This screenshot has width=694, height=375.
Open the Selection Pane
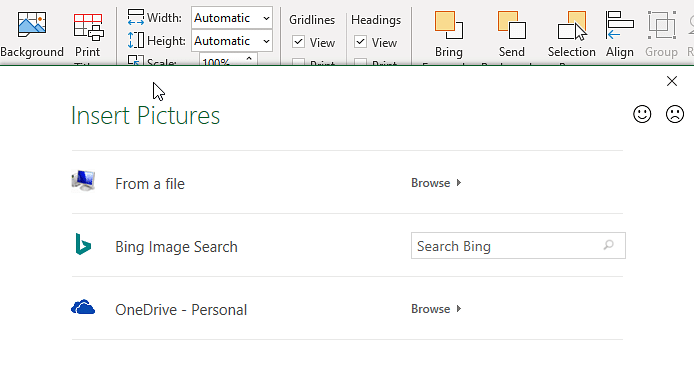pyautogui.click(x=572, y=26)
